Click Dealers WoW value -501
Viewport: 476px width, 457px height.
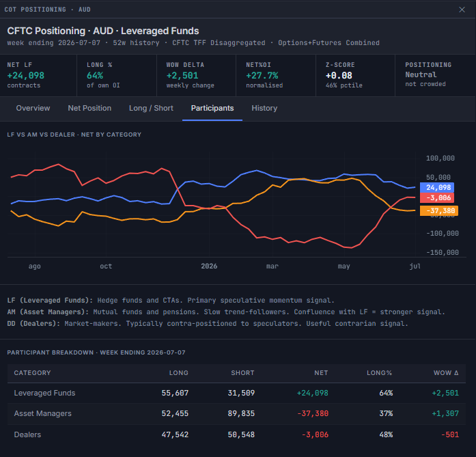pos(450,434)
